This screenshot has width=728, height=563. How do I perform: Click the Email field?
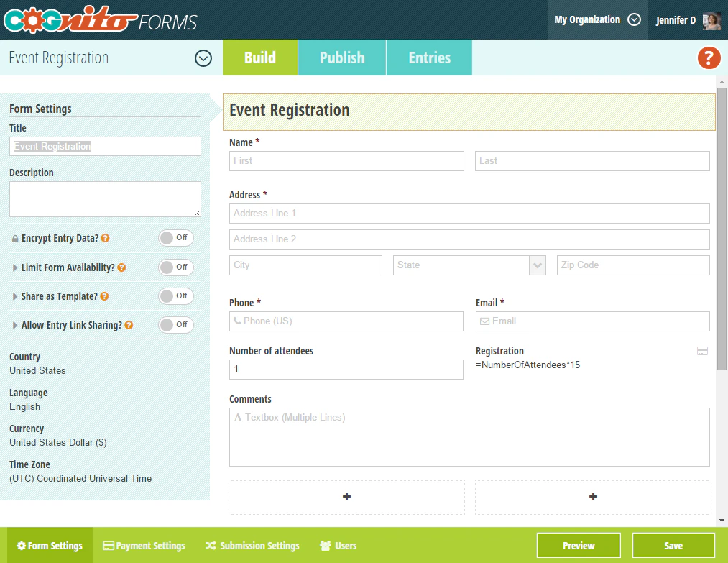[592, 321]
